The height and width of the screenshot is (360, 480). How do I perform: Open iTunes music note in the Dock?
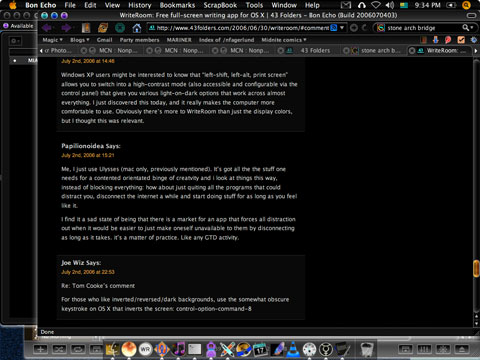(179, 349)
